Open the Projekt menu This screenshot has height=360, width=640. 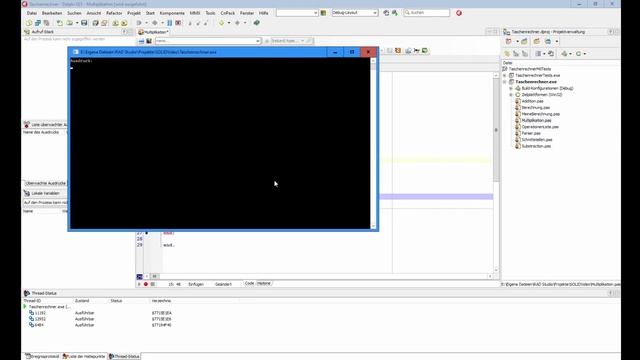[133, 13]
